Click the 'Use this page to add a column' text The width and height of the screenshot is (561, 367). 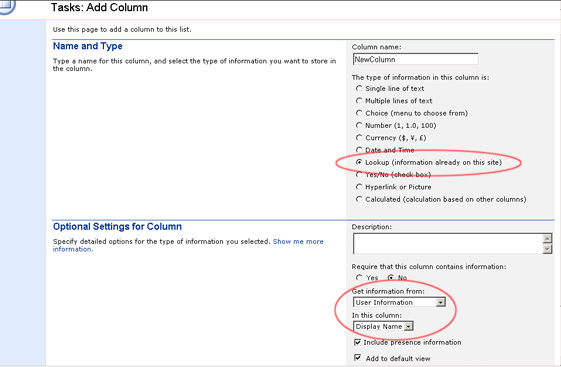pyautogui.click(x=122, y=29)
